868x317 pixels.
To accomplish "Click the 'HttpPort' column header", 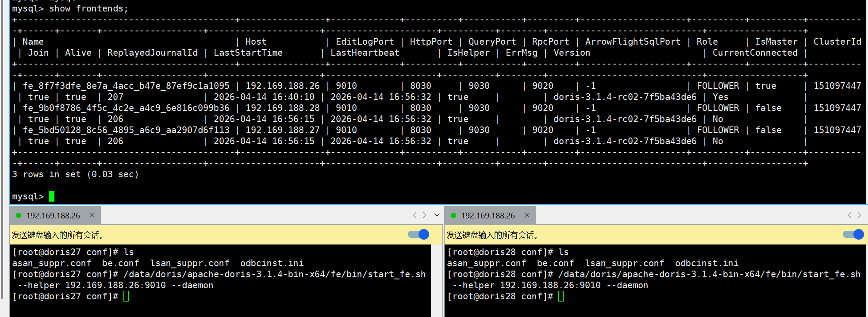I will (431, 42).
